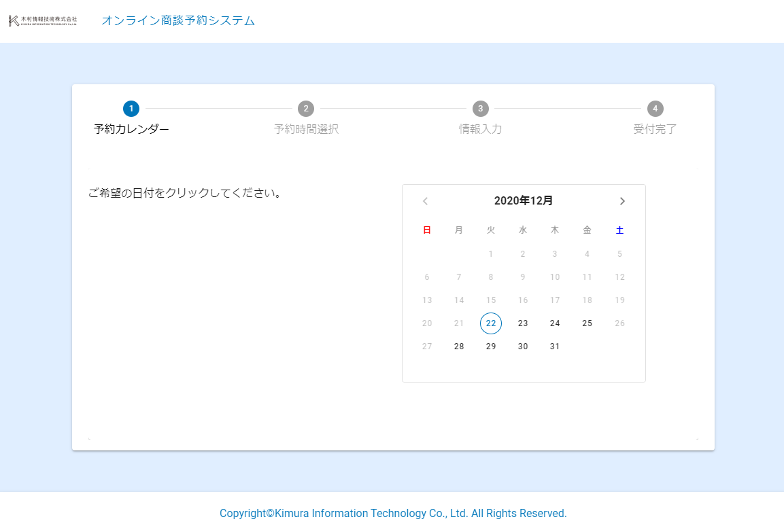Select the 情報入力 step label
This screenshot has width=784, height=532.
click(x=481, y=129)
